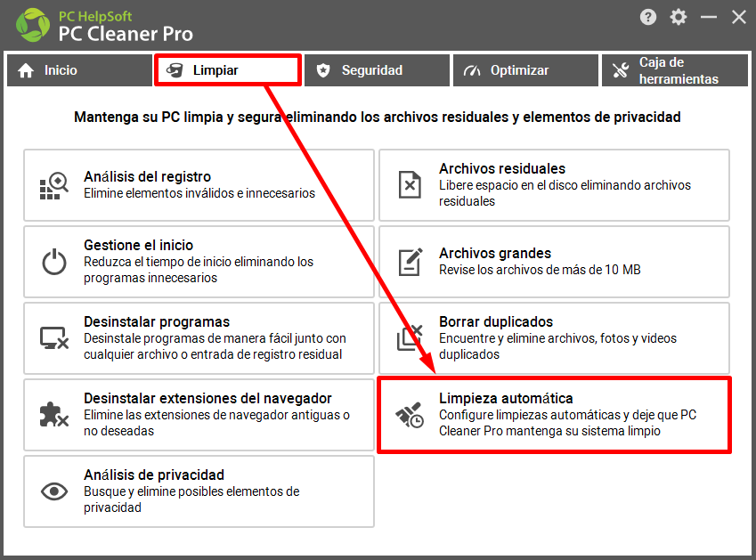Image resolution: width=756 pixels, height=560 pixels.
Task: Open Análisis del registro
Action: coord(199,185)
